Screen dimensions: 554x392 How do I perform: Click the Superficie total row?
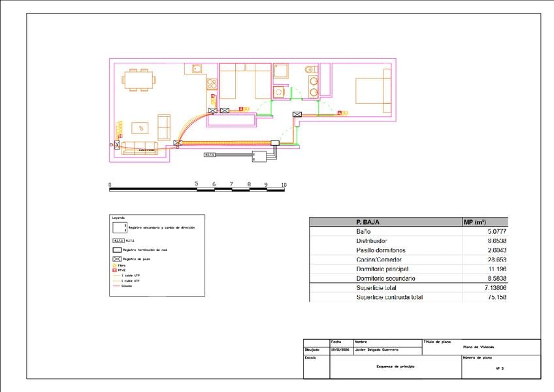coord(408,287)
